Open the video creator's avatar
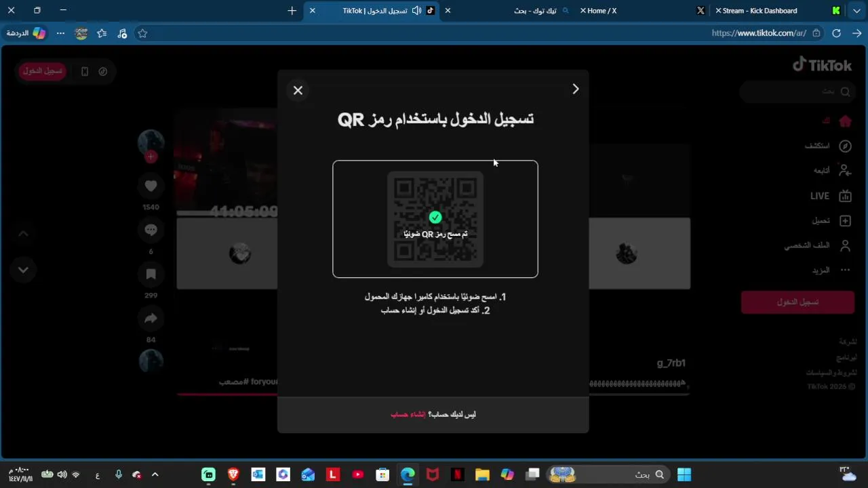868x488 pixels. pyautogui.click(x=151, y=142)
